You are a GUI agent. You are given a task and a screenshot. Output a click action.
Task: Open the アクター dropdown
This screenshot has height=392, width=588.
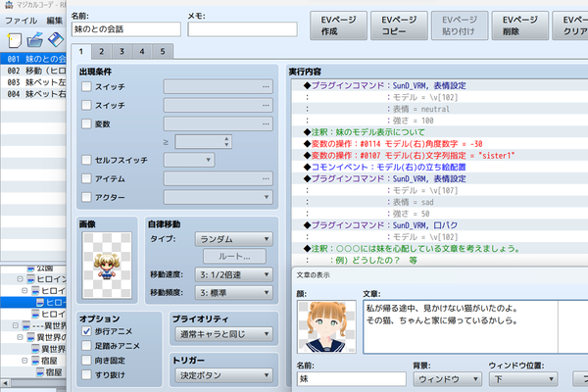(x=219, y=197)
